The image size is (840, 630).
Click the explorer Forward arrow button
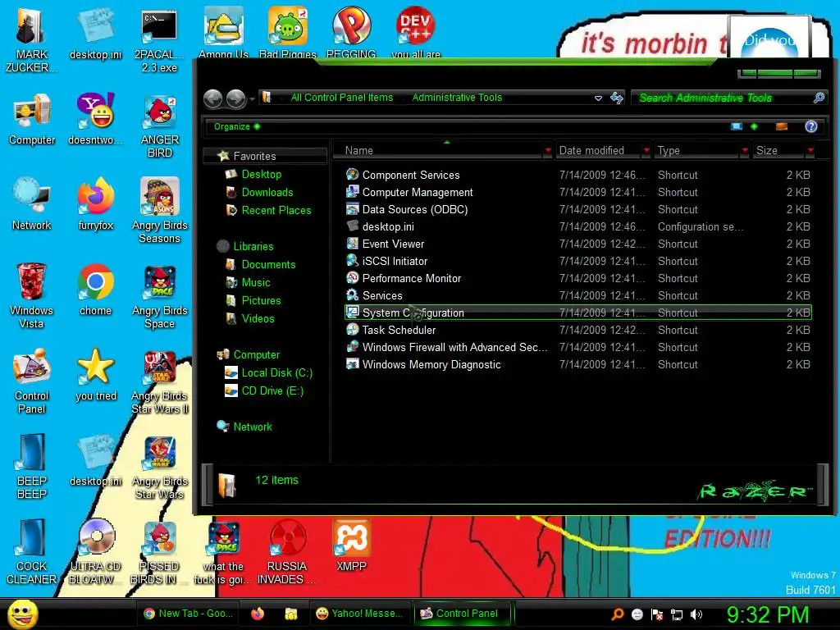235,98
